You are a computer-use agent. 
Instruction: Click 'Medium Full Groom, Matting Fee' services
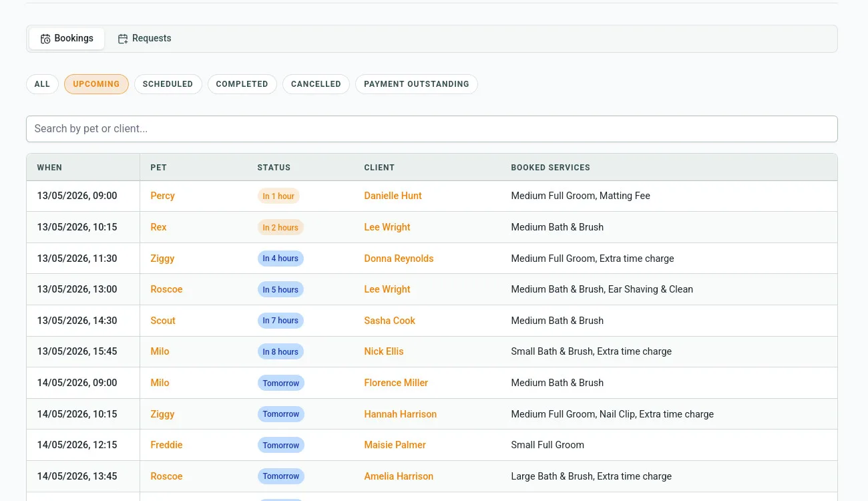click(581, 196)
